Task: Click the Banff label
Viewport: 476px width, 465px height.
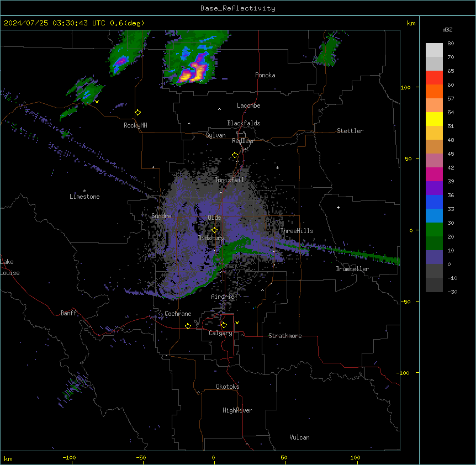Action: coord(68,313)
